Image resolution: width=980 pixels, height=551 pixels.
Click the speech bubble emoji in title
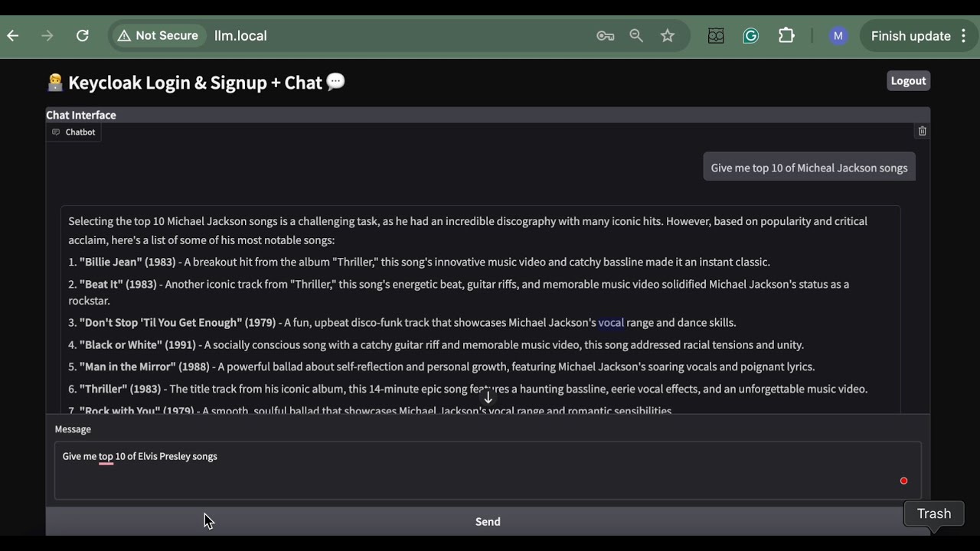click(x=335, y=82)
